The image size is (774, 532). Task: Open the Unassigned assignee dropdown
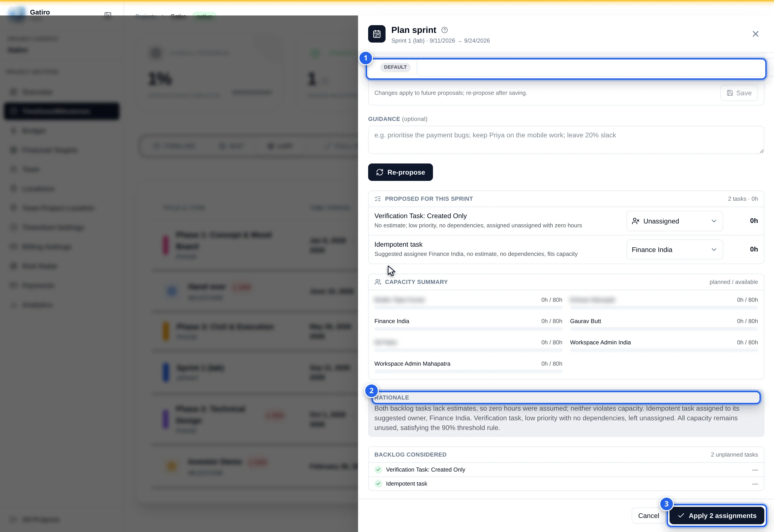click(675, 221)
